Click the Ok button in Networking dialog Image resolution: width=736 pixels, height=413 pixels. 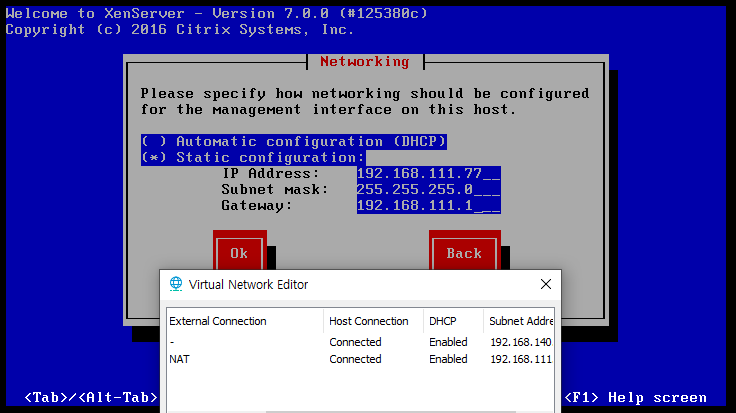click(239, 253)
